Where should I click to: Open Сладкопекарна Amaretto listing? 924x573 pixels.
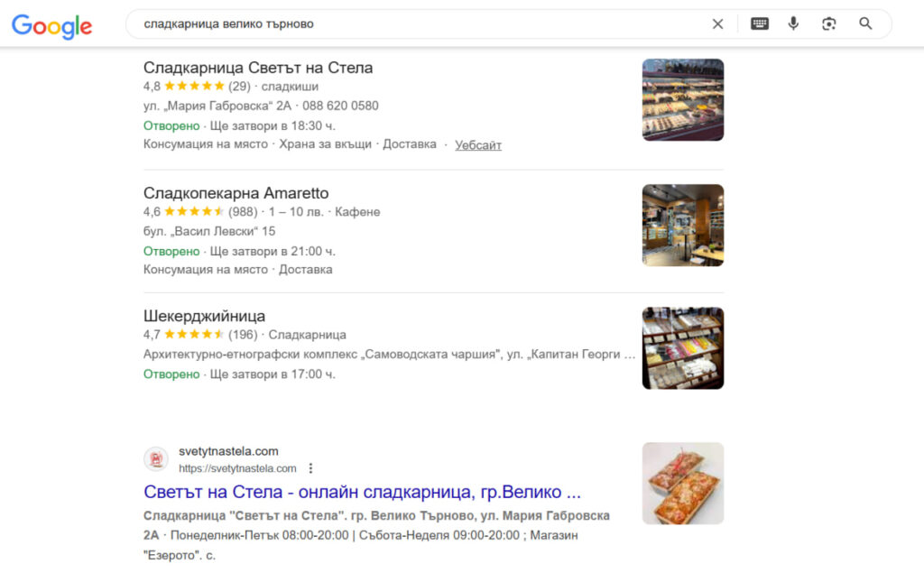click(236, 193)
